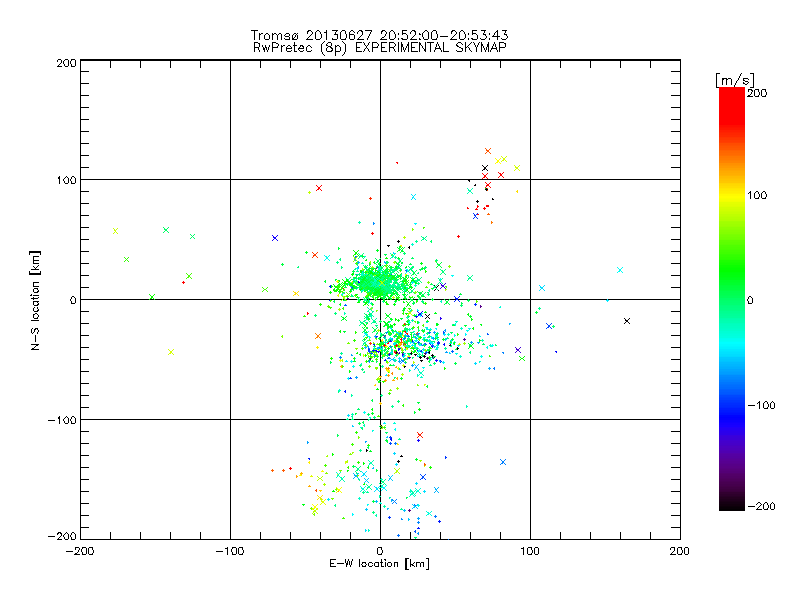Click the colorbar tick label '0'

(x=750, y=301)
